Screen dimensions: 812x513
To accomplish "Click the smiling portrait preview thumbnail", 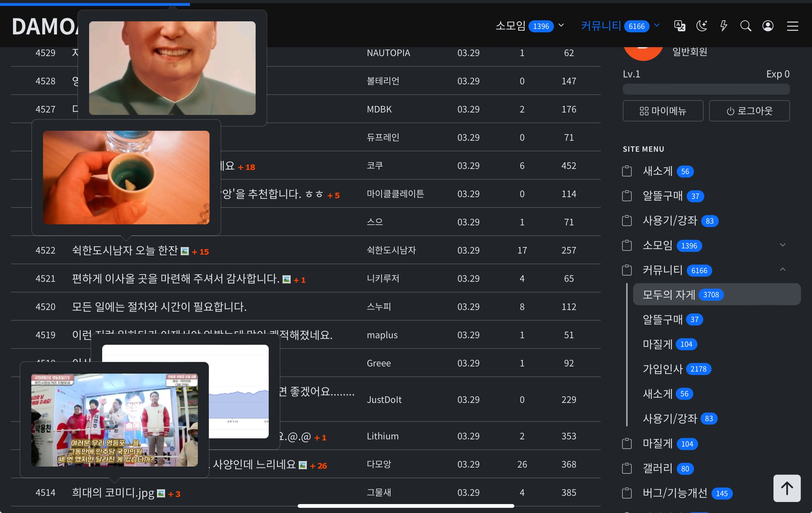I will [172, 68].
